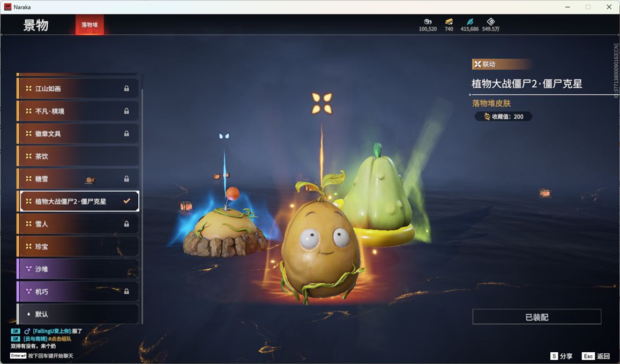This screenshot has width=620, height=364.
Task: Click lock icon on 徽章文具 row
Action: (126, 133)
